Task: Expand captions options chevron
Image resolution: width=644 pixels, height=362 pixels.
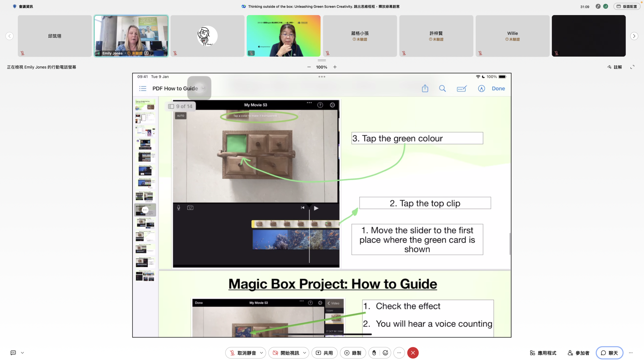Action: pyautogui.click(x=22, y=353)
